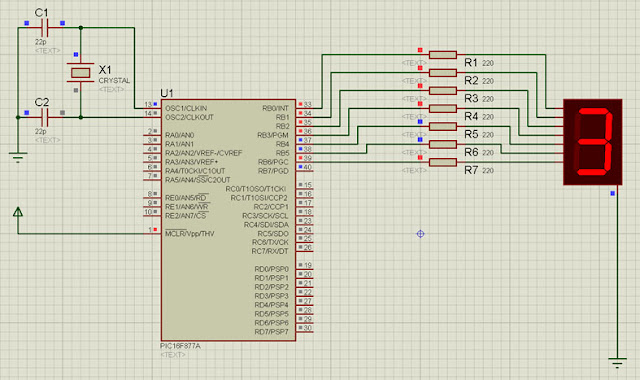
Task: Click the RC7/RX/DT pin label
Action: point(270,251)
